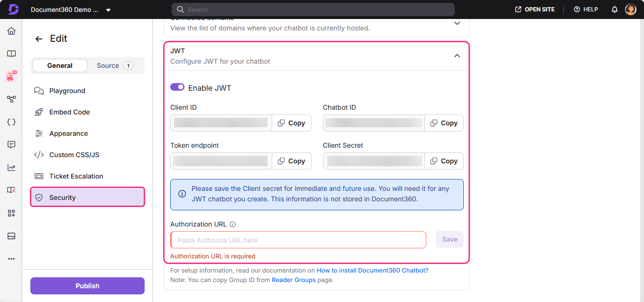Collapse the JWT configuration section
Viewport: 644px width, 302px height.
(457, 55)
